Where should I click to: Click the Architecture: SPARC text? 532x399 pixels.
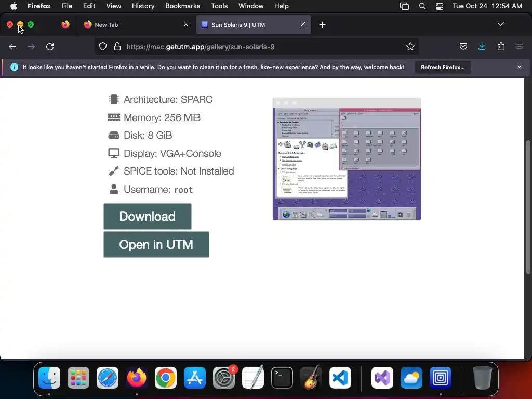point(168,99)
